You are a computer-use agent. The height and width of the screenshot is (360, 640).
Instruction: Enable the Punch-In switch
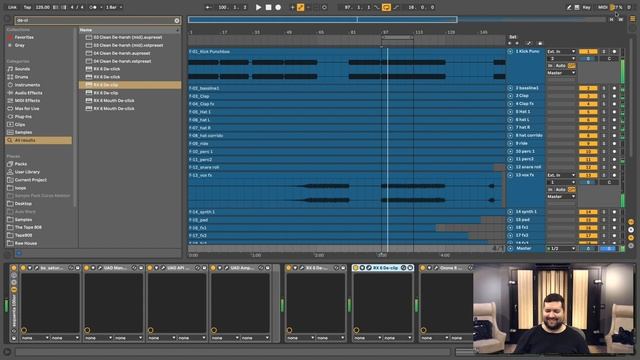pyautogui.click(x=377, y=7)
